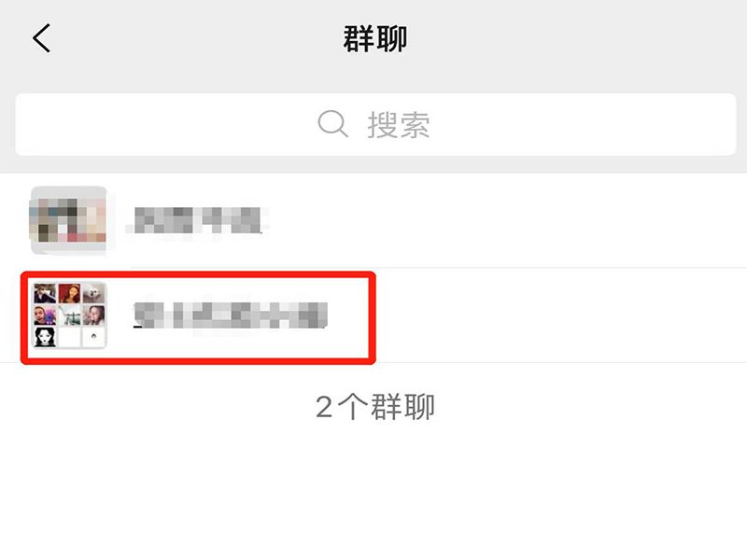Image resolution: width=747 pixels, height=560 pixels.
Task: Tap the white puppy avatar in group grid
Action: (x=94, y=293)
